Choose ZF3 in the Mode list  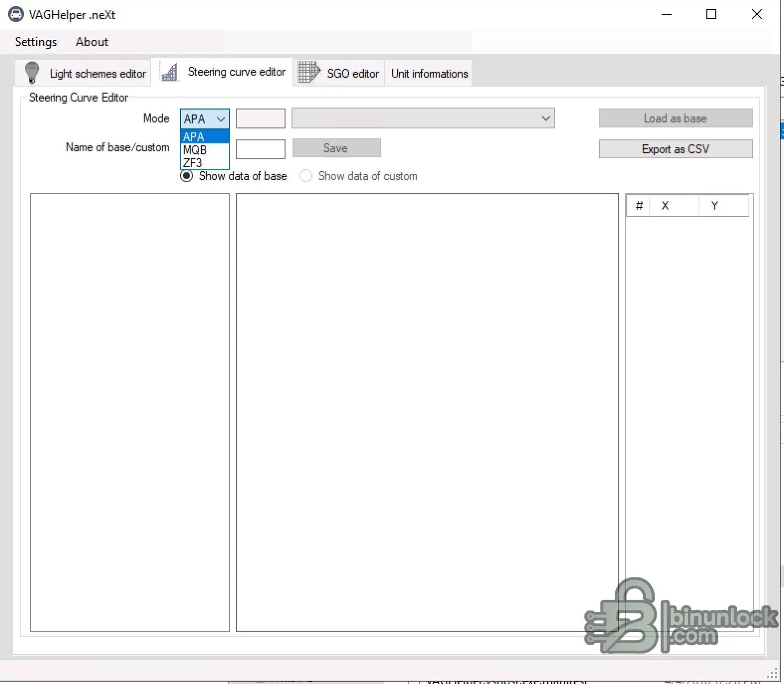coord(204,163)
